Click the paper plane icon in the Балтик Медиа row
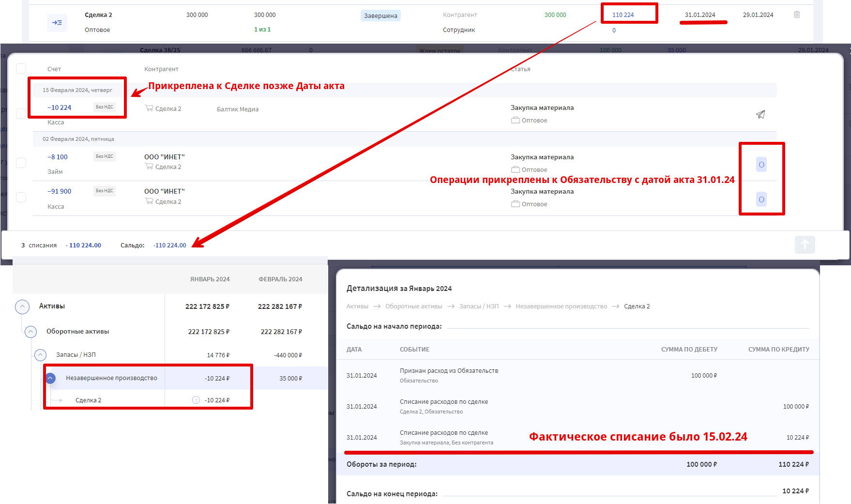Viewport: 851px width, 504px height. 760,114
